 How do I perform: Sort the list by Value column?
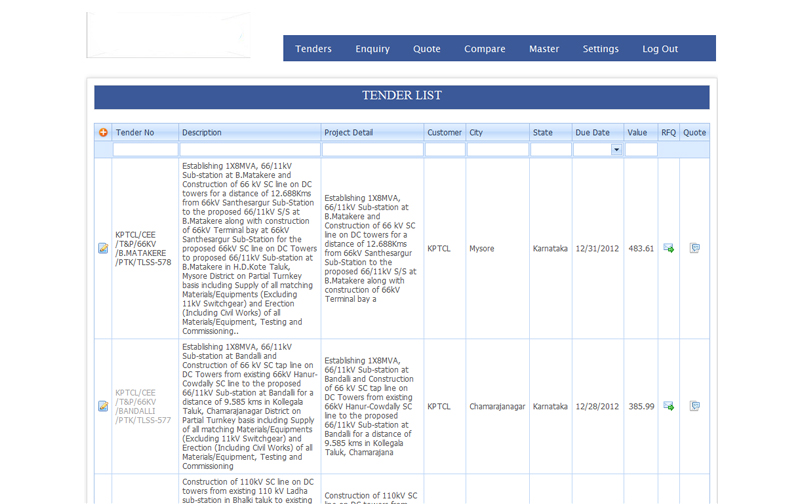(x=637, y=132)
